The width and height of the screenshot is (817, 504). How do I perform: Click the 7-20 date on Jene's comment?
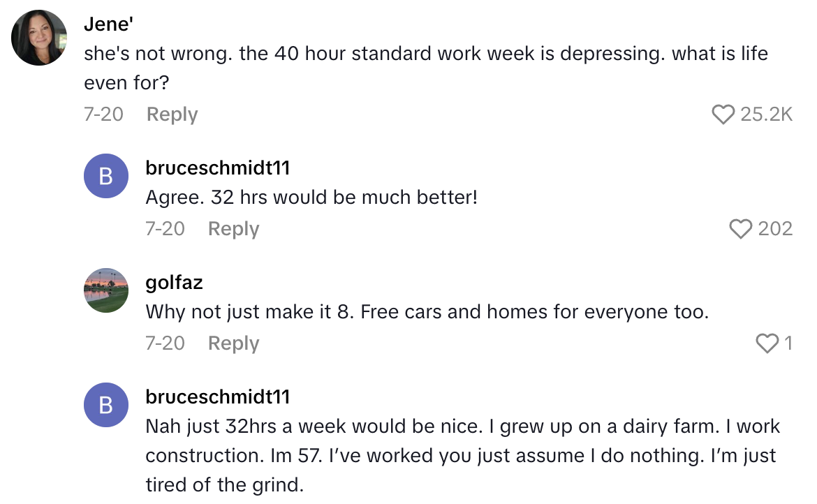click(x=103, y=114)
